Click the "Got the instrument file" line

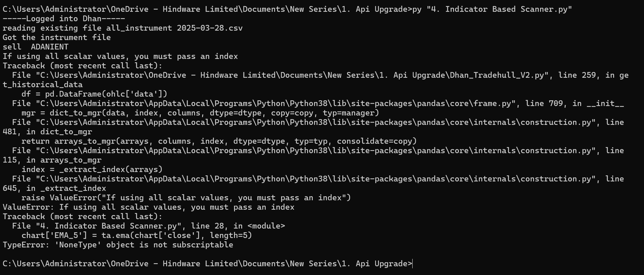[56, 37]
